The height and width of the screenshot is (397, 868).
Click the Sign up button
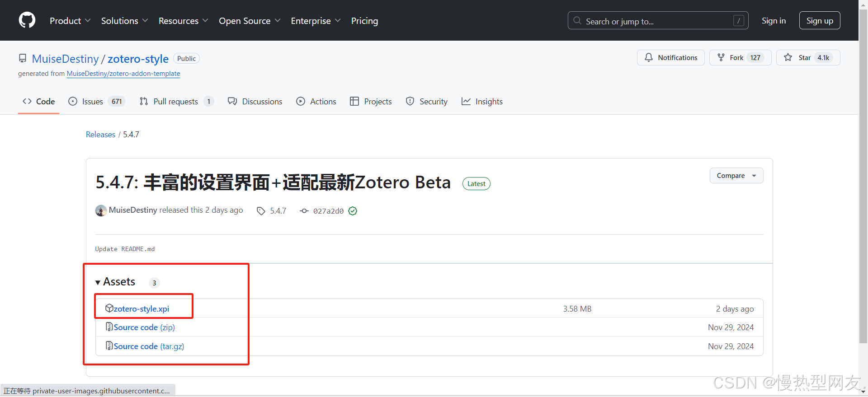[x=820, y=21]
